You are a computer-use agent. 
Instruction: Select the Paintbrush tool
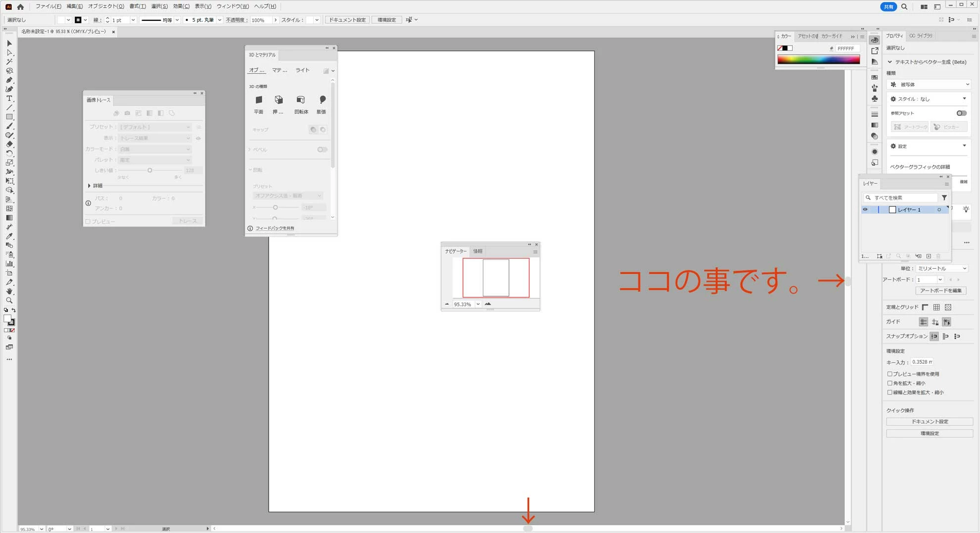pos(9,126)
